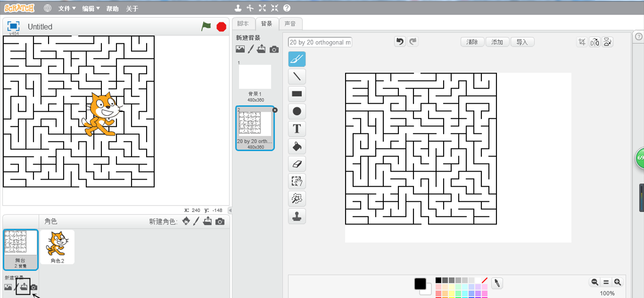Select the paint editor duplicate stamp tool
644x298 pixels.
(x=297, y=216)
